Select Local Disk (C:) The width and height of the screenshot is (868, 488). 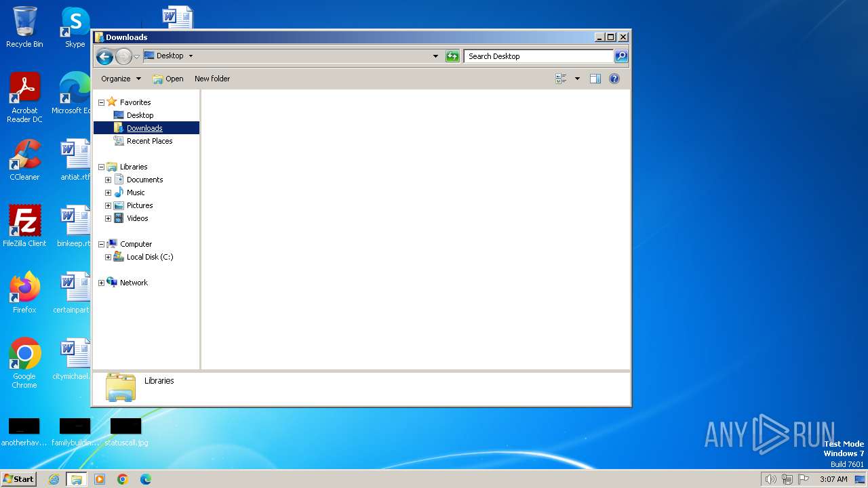(x=150, y=257)
